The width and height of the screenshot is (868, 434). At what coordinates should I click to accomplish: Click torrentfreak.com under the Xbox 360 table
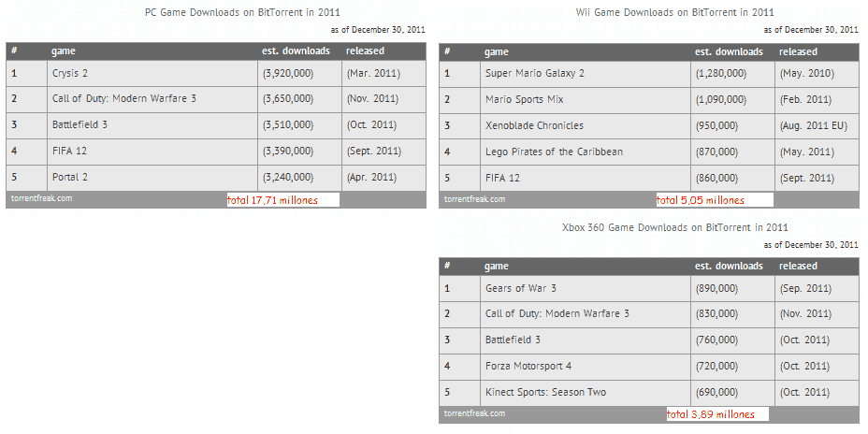[474, 413]
